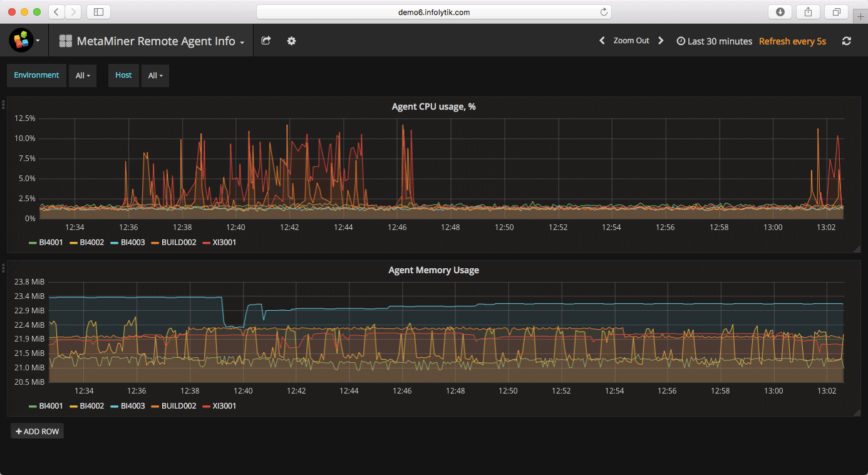Open the Agent Memory Usage panel title menu
The width and height of the screenshot is (868, 475).
(433, 270)
